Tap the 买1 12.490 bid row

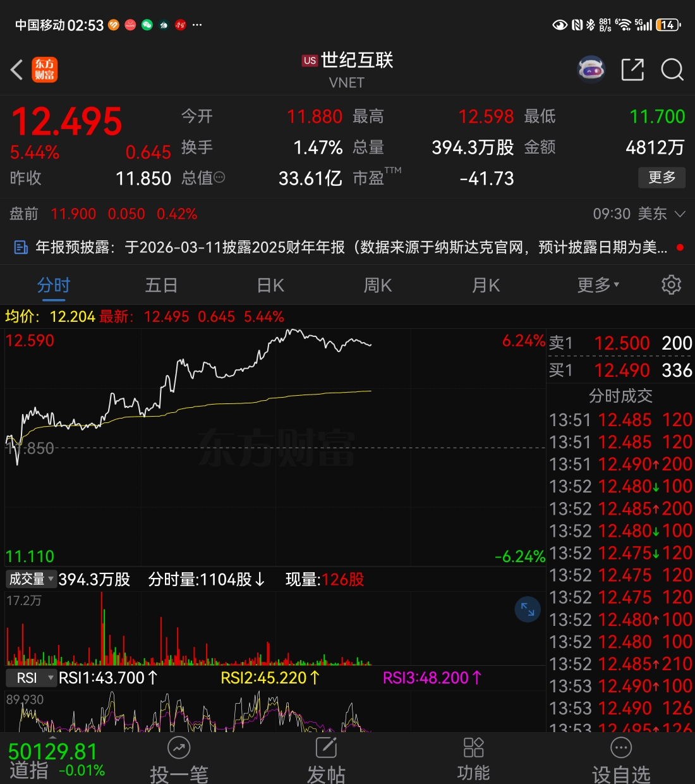click(620, 370)
